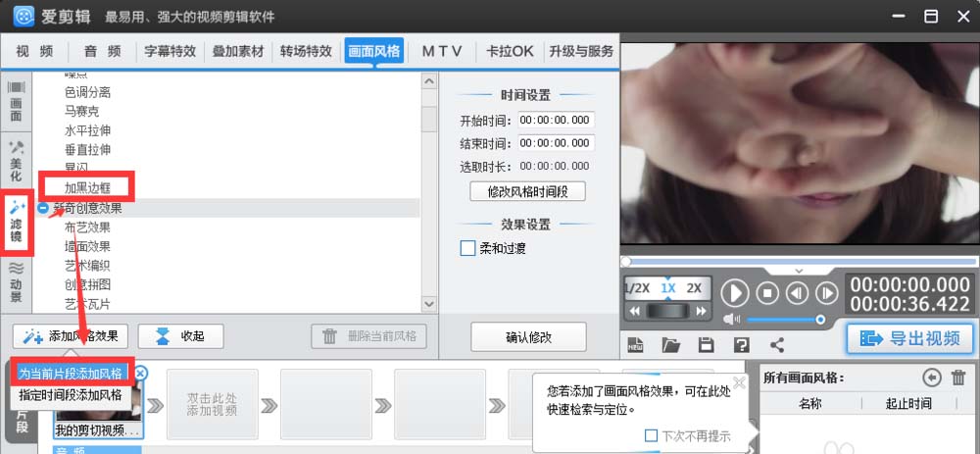The image size is (980, 454).
Task: Open the 滤镜 side tab
Action: 17,222
